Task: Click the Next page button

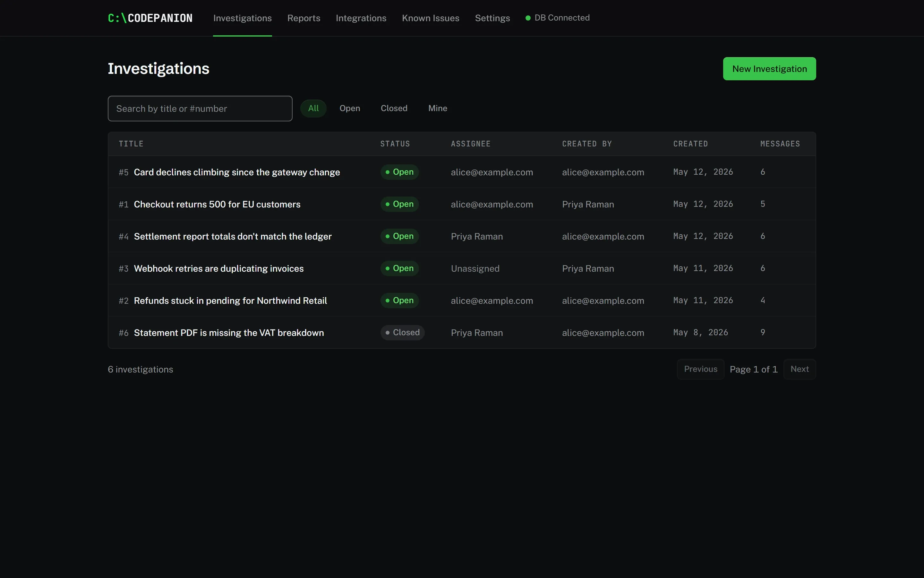Action: click(x=800, y=369)
